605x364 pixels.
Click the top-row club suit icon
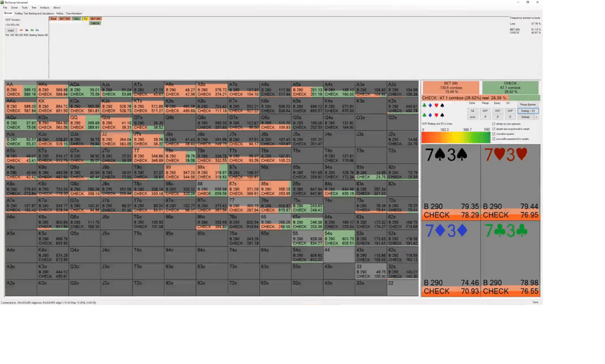pyautogui.click(x=424, y=106)
